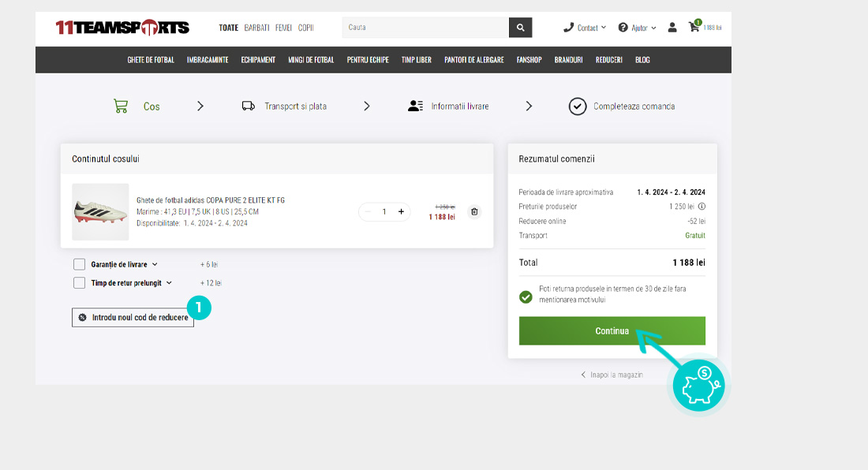Click the Transport si plata truck icon
The image size is (868, 470).
pos(249,106)
